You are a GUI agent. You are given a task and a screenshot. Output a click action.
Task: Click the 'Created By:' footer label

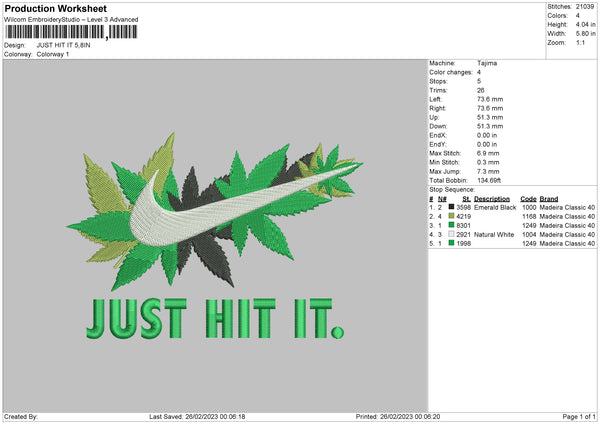click(x=21, y=416)
